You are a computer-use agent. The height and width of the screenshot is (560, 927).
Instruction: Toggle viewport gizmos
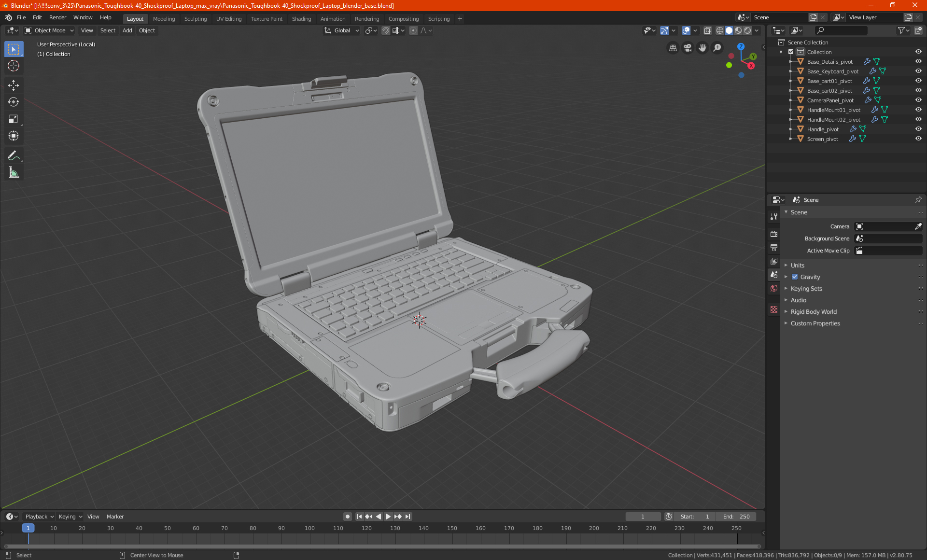point(664,30)
